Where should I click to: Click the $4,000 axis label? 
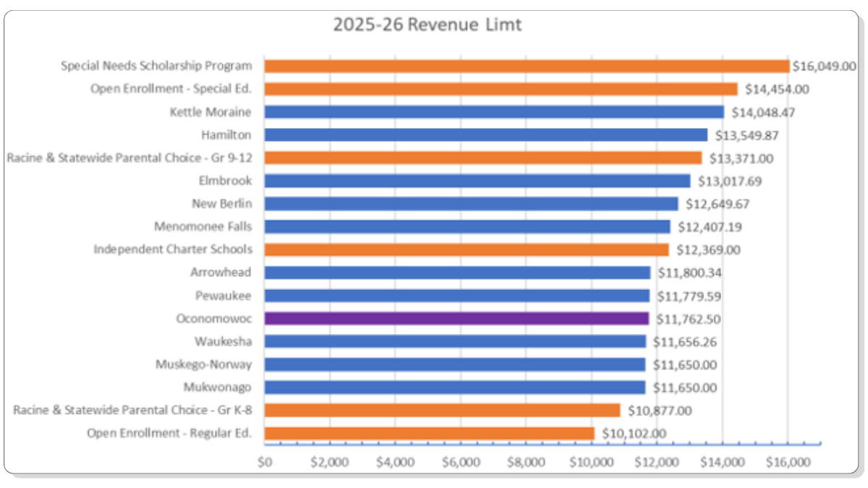(x=396, y=462)
